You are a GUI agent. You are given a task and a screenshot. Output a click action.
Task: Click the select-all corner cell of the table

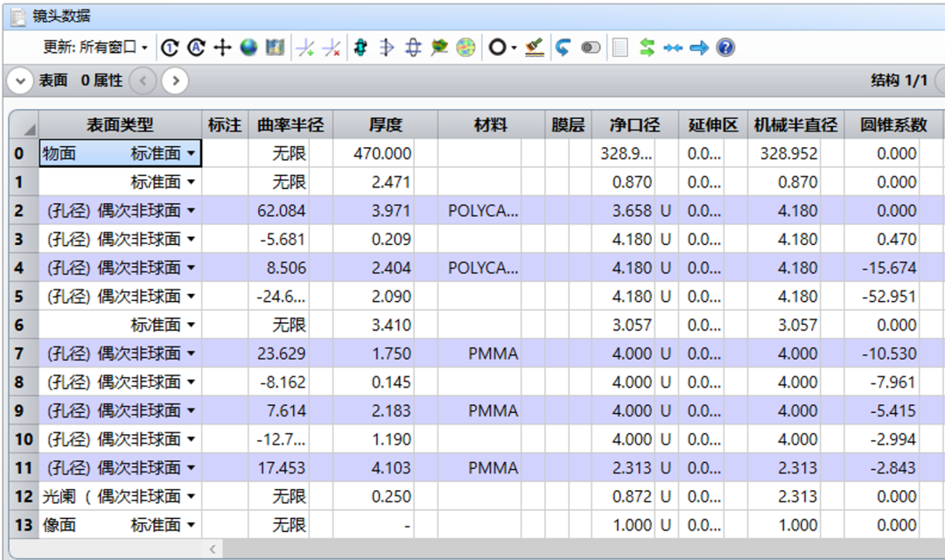(x=24, y=125)
